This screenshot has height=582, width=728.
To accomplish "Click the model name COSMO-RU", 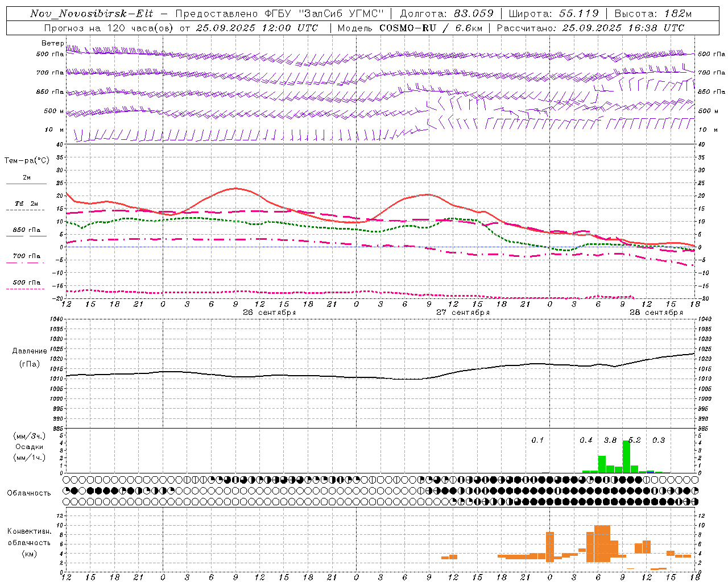I will [x=408, y=28].
